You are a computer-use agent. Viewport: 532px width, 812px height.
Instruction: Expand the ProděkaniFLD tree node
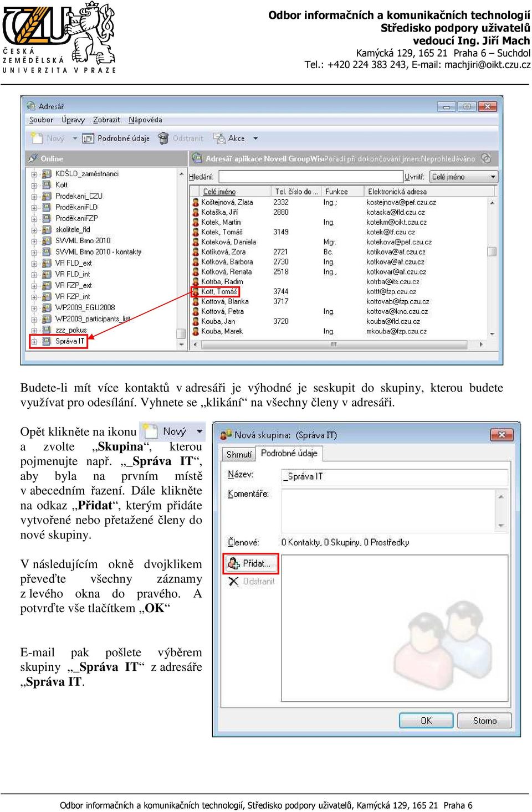[34, 207]
